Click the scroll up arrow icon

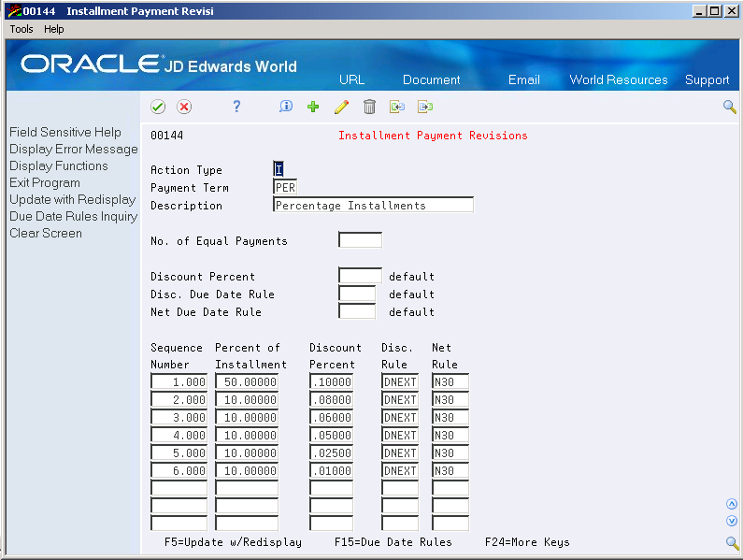pyautogui.click(x=732, y=504)
